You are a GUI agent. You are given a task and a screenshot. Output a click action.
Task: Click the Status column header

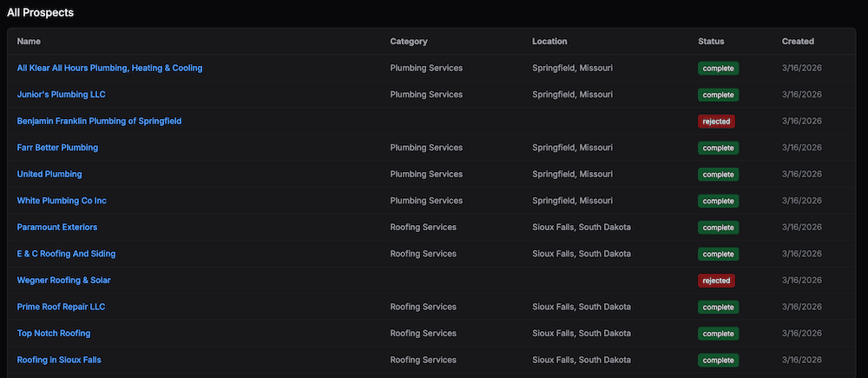tap(711, 42)
